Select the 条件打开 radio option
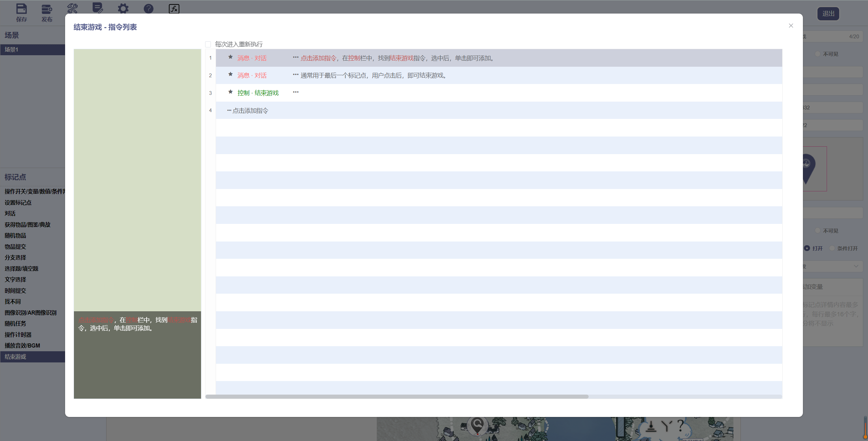The width and height of the screenshot is (868, 441). point(832,248)
